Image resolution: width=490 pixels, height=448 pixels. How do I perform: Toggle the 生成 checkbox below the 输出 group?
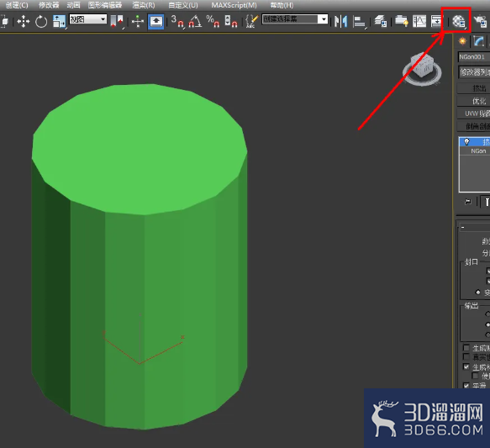click(x=466, y=348)
